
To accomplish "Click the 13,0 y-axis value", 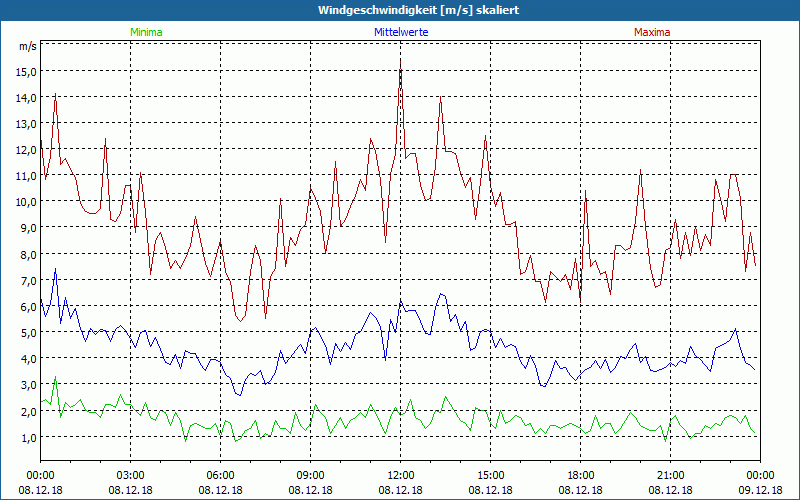I will click(x=26, y=124).
